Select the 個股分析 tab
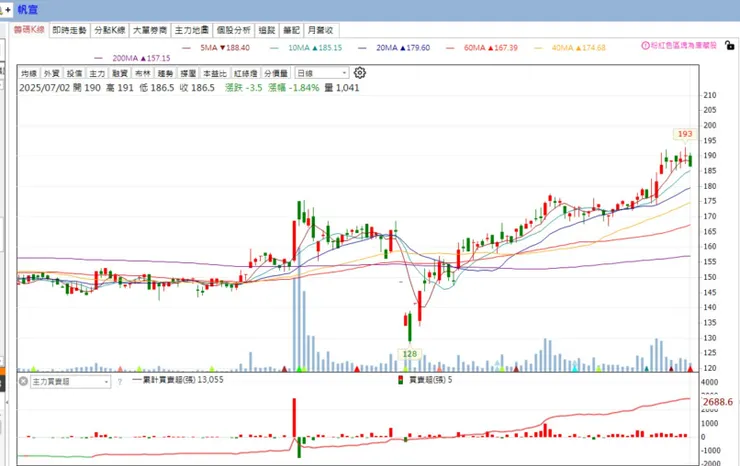This screenshot has height=466, width=740. click(234, 30)
